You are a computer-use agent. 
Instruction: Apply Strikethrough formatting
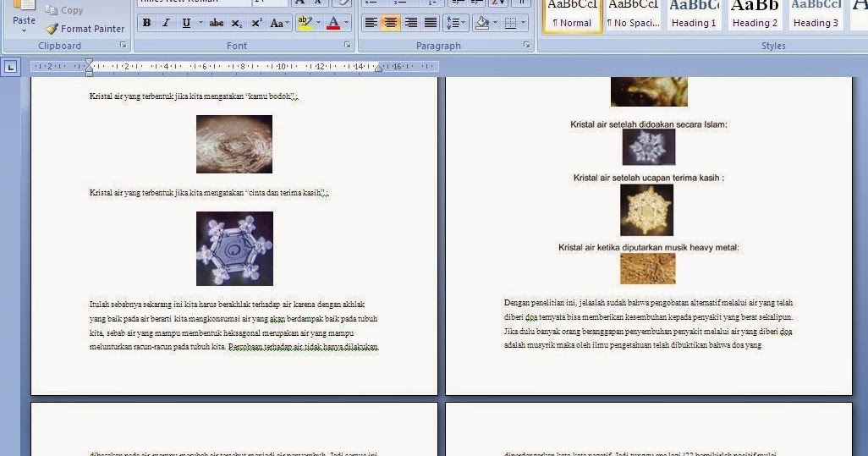[x=217, y=23]
